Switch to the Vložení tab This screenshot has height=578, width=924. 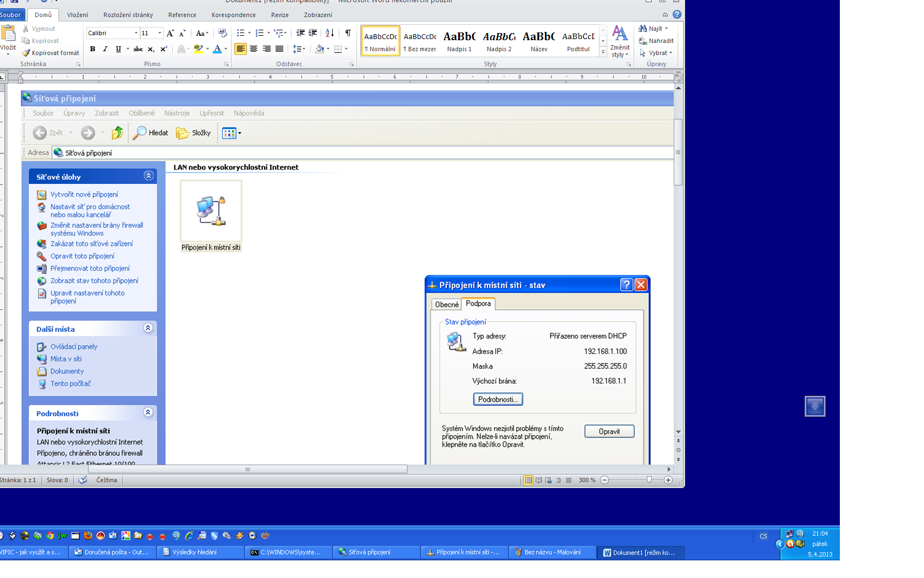[78, 15]
